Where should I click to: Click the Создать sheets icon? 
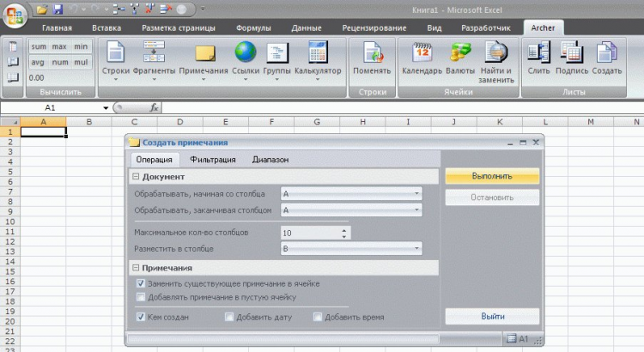606,52
